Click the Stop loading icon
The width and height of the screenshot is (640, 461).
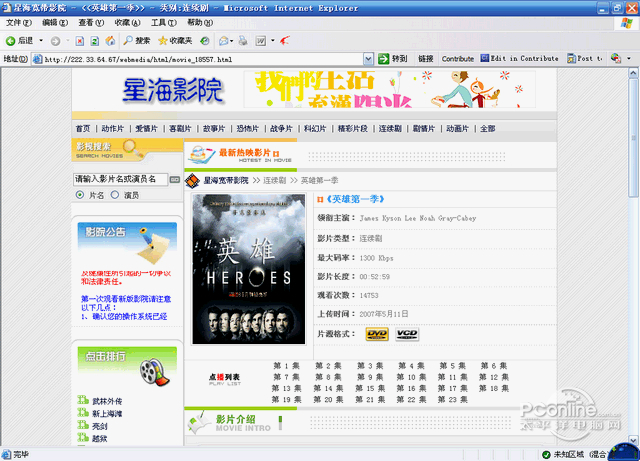click(80, 41)
